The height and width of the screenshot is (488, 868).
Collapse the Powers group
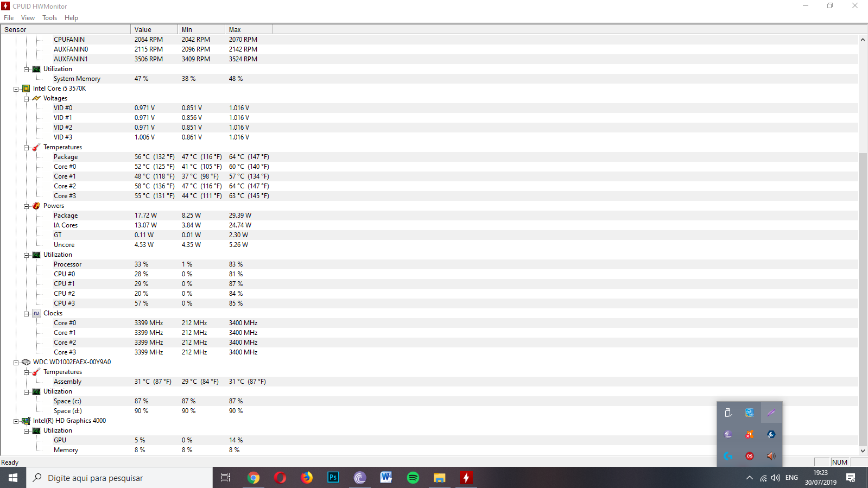[x=27, y=206]
